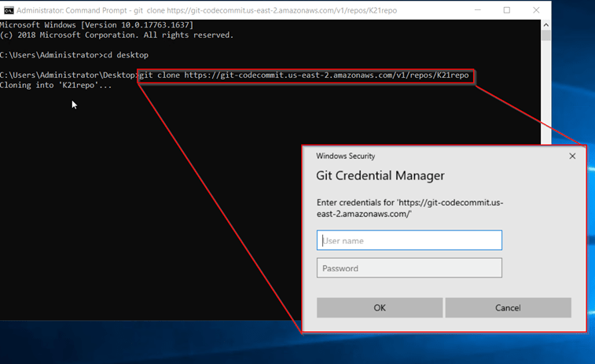Click the 'Enter credentials for' message text
595x364 pixels.
[410, 208]
